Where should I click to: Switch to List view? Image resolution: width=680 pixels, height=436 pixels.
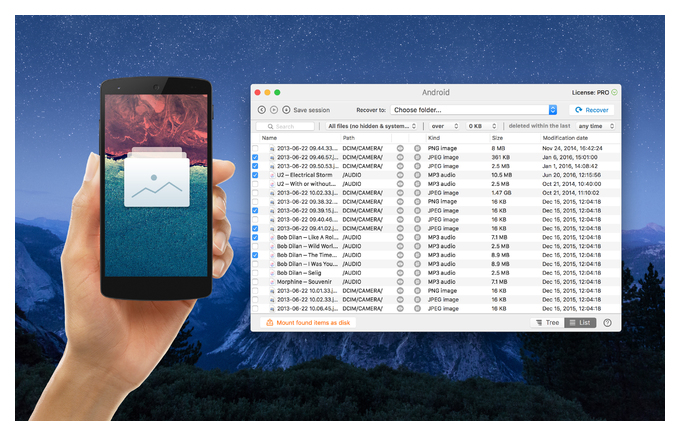click(580, 323)
